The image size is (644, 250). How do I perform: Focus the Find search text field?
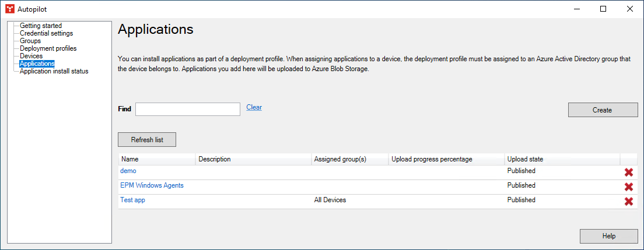(x=187, y=109)
